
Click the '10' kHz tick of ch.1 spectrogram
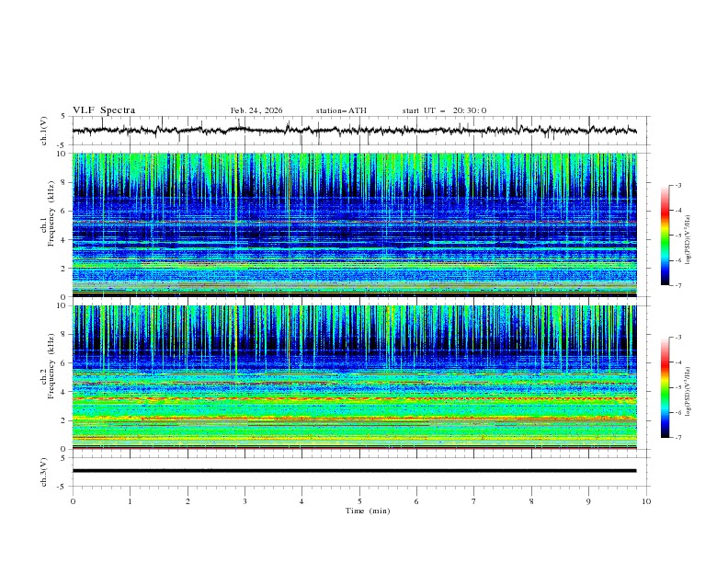(x=62, y=154)
